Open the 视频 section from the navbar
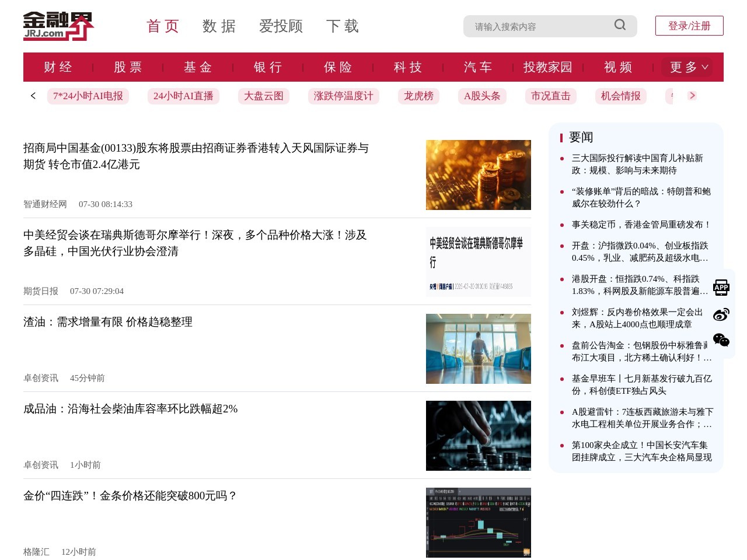 [617, 67]
